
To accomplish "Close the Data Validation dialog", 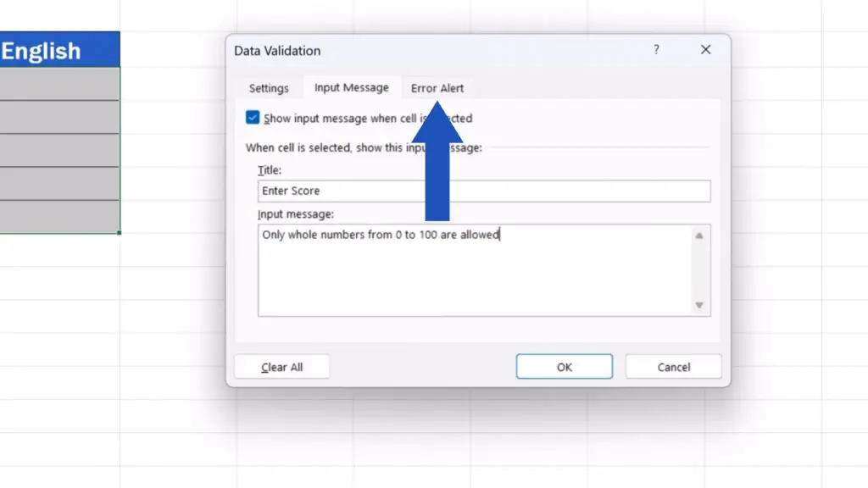I will coord(705,50).
